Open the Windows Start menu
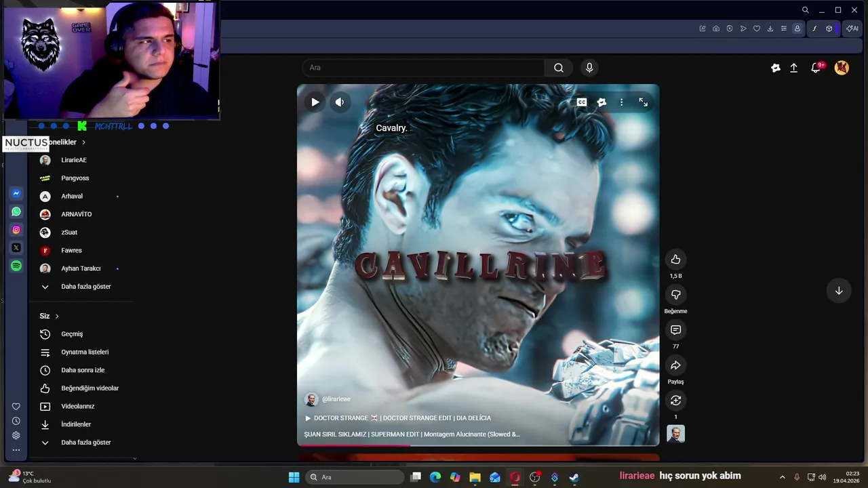The height and width of the screenshot is (488, 868). [x=294, y=477]
